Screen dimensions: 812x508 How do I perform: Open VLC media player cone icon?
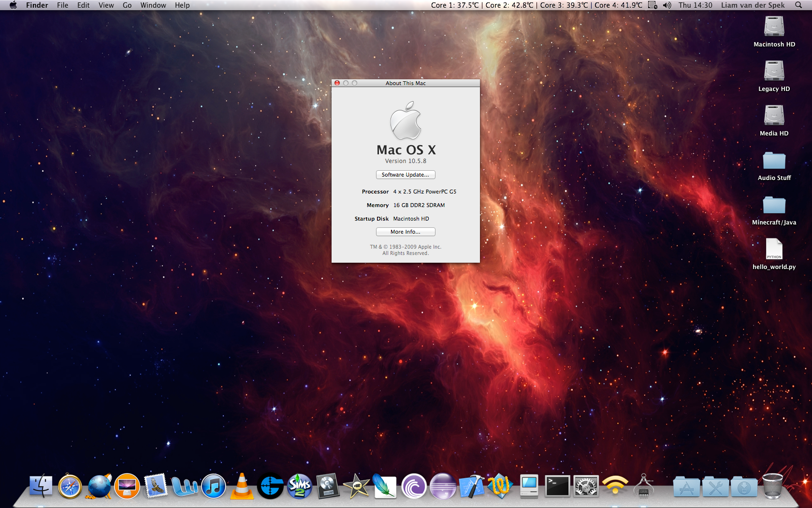(x=242, y=486)
